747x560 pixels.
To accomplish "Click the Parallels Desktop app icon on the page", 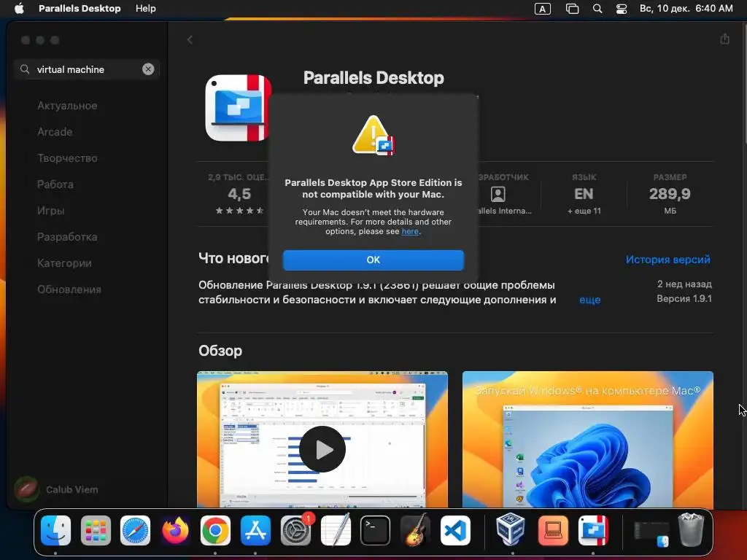I will (239, 108).
